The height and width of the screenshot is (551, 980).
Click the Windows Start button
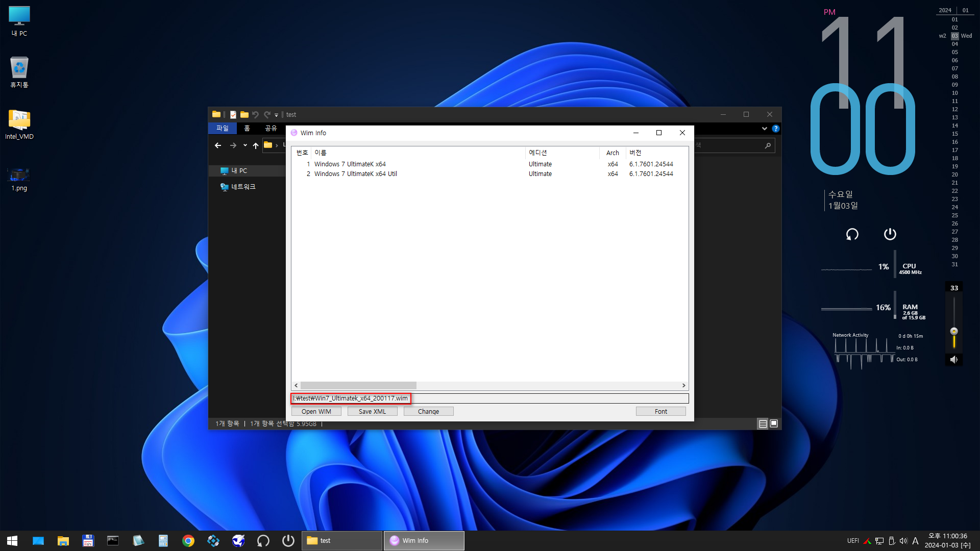click(12, 541)
